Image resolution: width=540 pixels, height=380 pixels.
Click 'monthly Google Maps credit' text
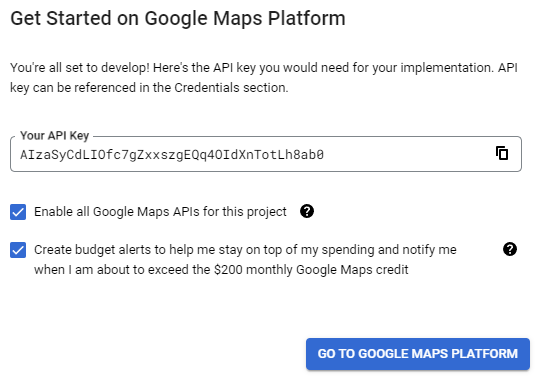coord(327,269)
